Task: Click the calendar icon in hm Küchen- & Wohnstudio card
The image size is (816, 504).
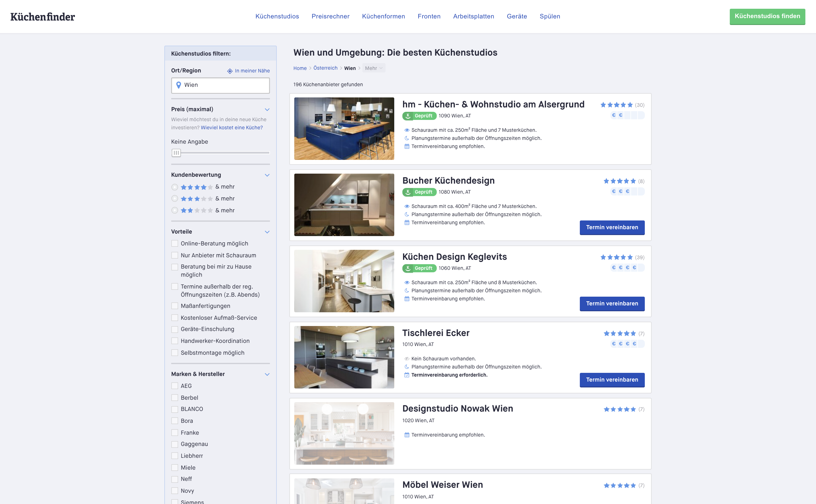Action: (406, 146)
